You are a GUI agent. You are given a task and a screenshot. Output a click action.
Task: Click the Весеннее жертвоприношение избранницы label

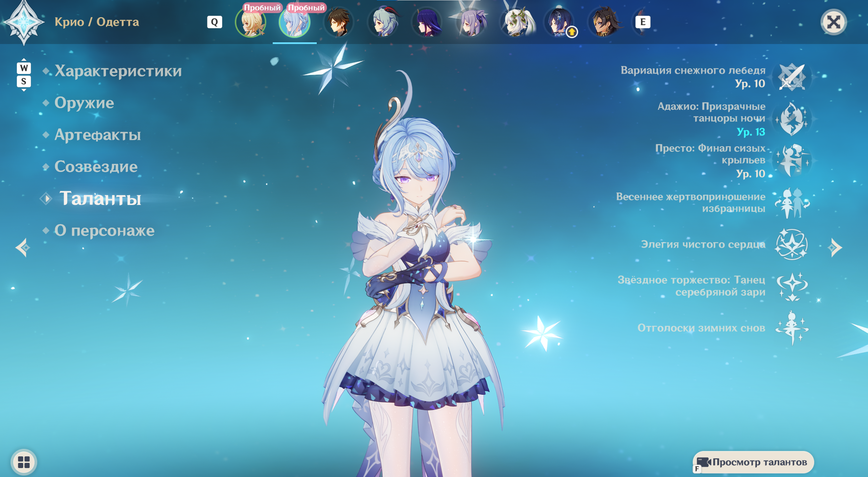tap(691, 203)
